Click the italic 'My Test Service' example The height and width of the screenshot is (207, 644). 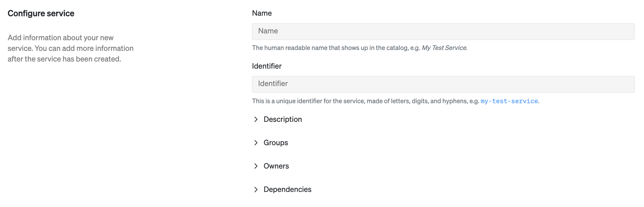(x=444, y=48)
